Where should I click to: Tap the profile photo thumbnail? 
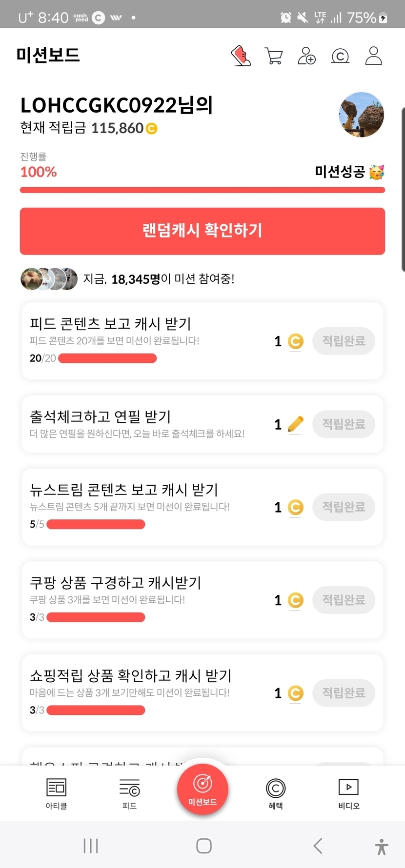tap(361, 115)
